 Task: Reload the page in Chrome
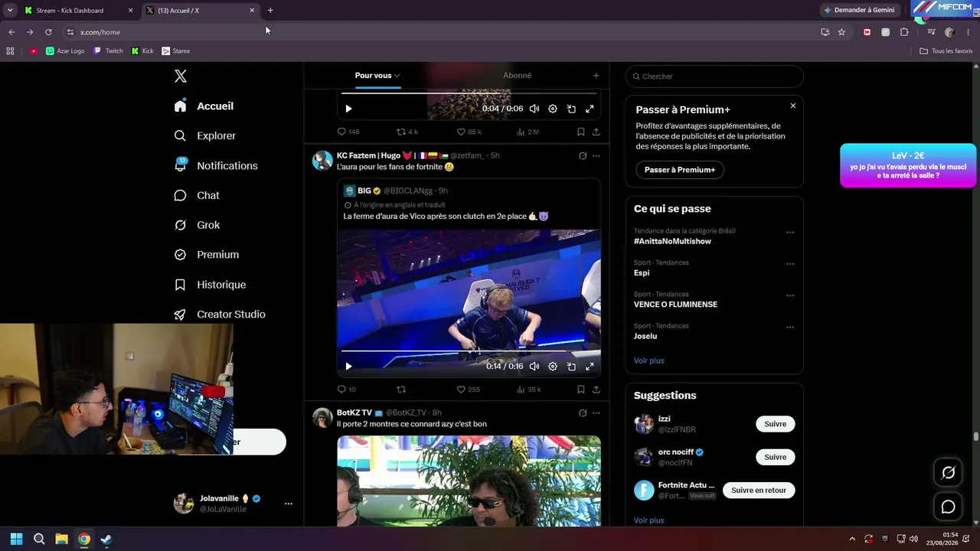coord(48,32)
